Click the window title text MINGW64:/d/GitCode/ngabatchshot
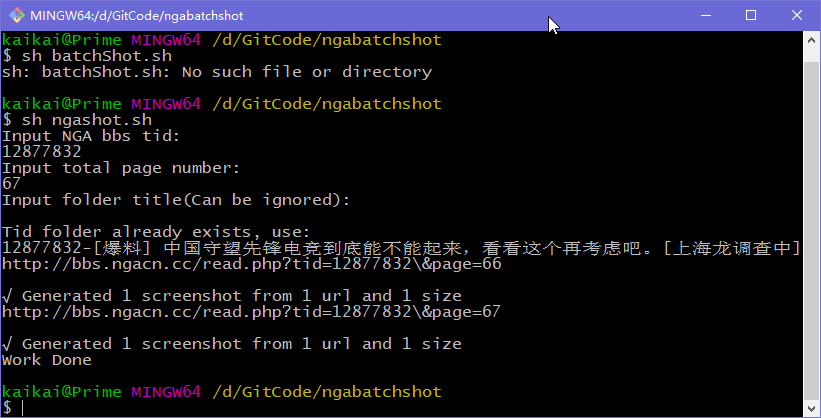The image size is (821, 418). pyautogui.click(x=137, y=16)
